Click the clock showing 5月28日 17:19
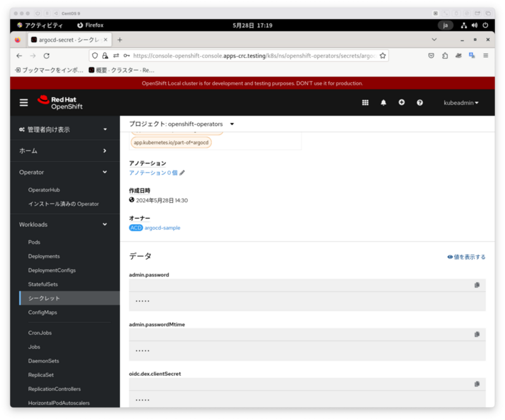 coord(252,25)
